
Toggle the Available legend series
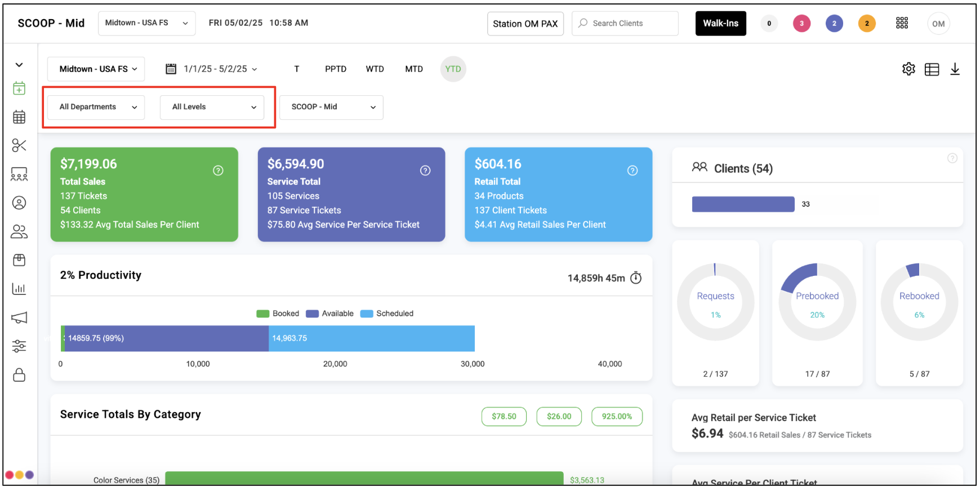click(330, 314)
